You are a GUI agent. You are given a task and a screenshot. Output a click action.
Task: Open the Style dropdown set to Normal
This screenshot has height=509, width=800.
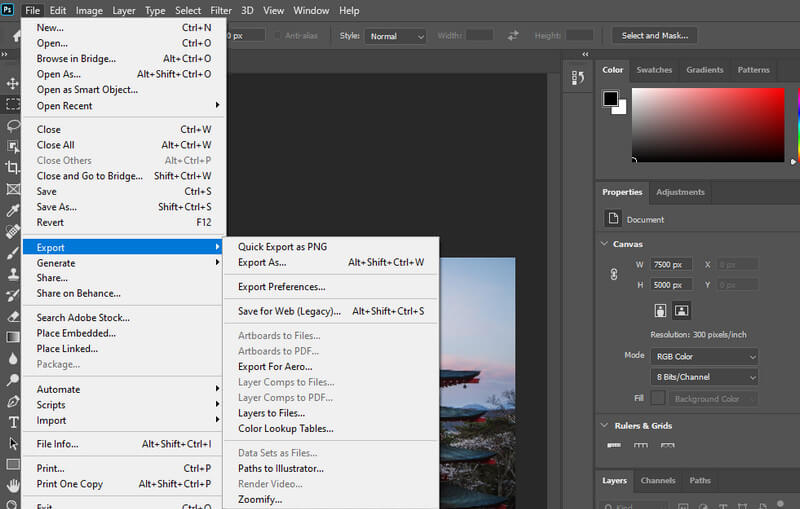coord(396,36)
